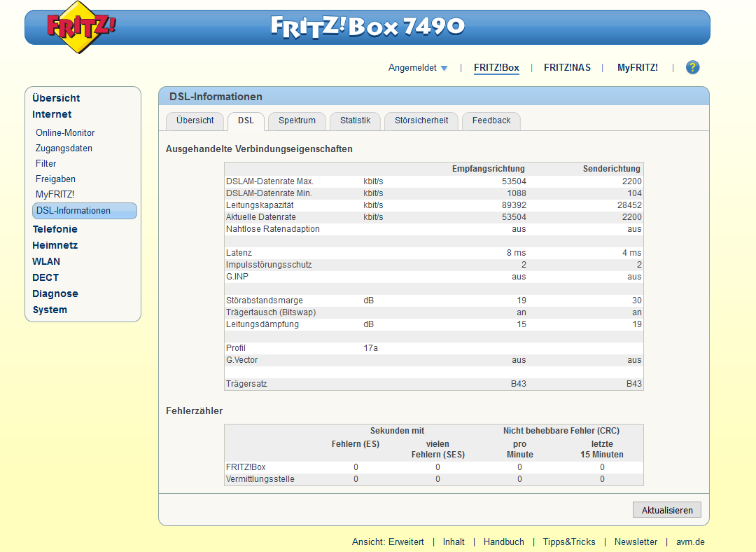This screenshot has height=552, width=756.
Task: Open the Filter sidebar entry
Action: coord(45,164)
